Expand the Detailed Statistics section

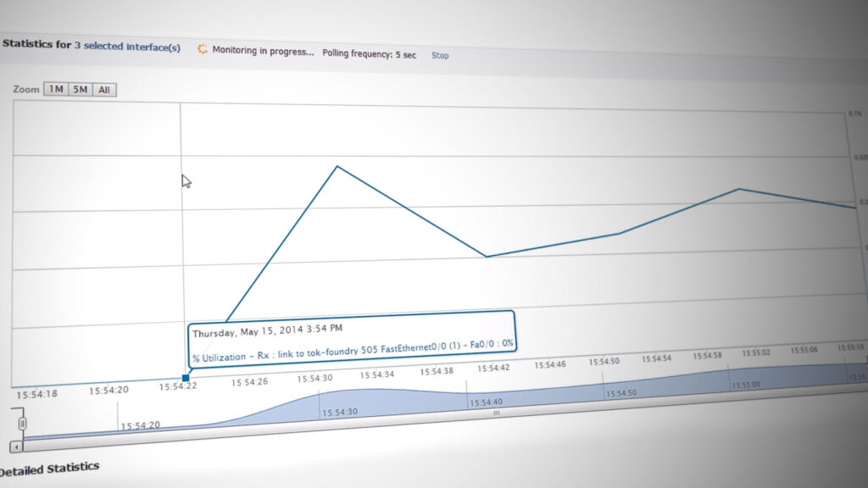[49, 467]
